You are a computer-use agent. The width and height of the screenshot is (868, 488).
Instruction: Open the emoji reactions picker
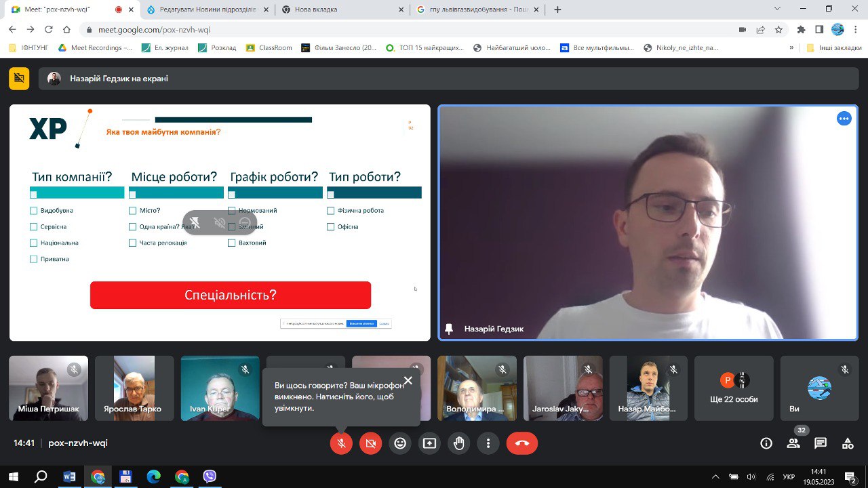(400, 443)
